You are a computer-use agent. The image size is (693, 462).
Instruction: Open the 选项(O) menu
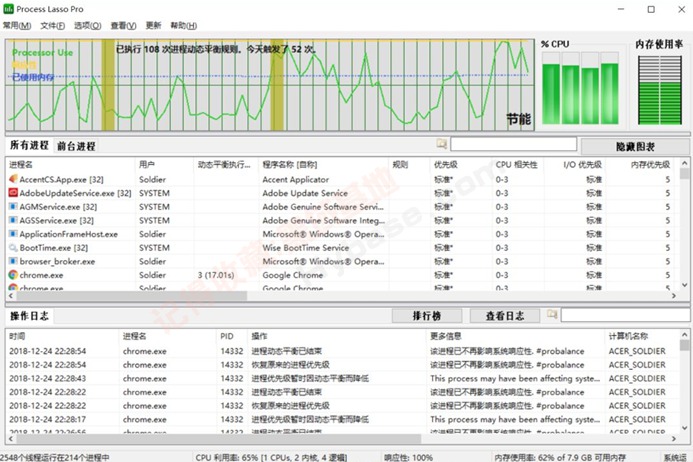coord(88,26)
